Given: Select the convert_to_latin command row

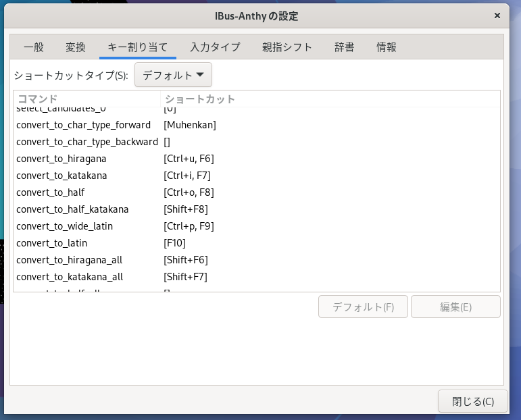Looking at the screenshot, I should point(257,243).
